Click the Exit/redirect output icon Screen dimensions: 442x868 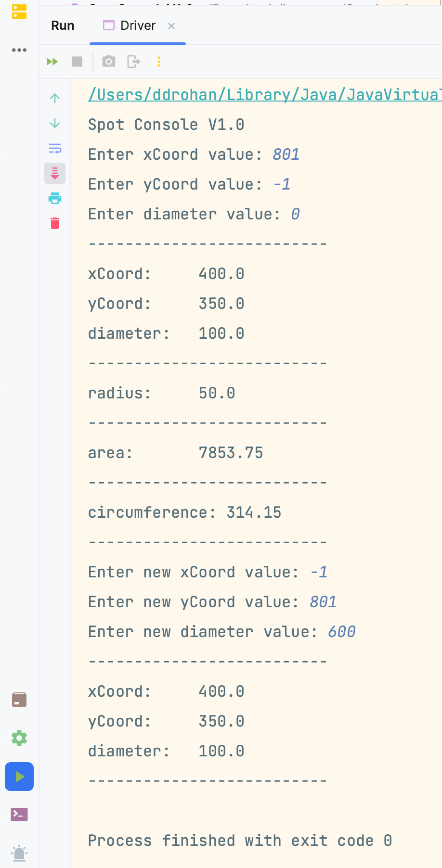[133, 62]
